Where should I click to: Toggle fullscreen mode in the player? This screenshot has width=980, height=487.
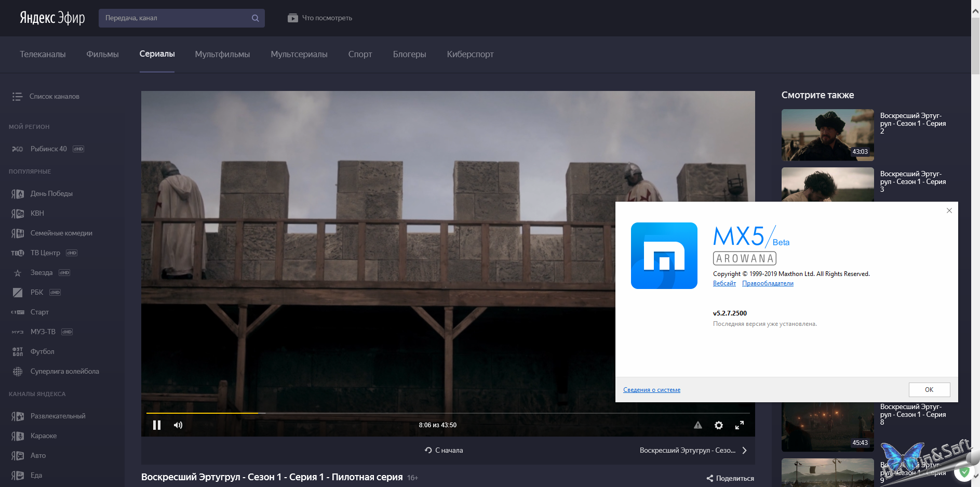tap(740, 425)
